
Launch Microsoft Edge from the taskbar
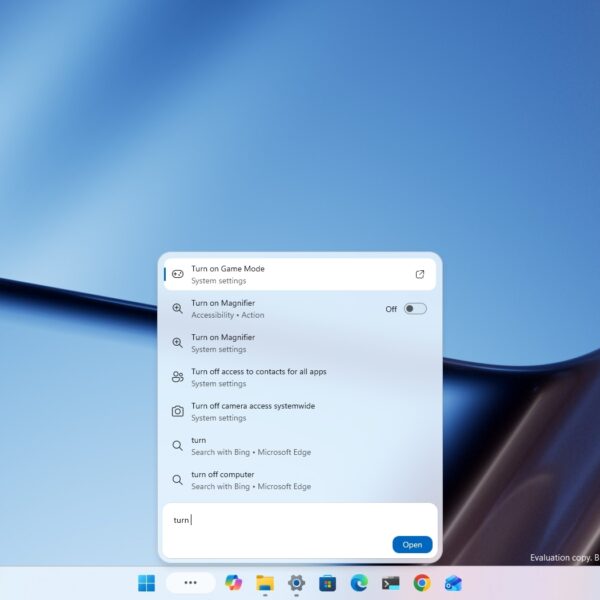[359, 583]
